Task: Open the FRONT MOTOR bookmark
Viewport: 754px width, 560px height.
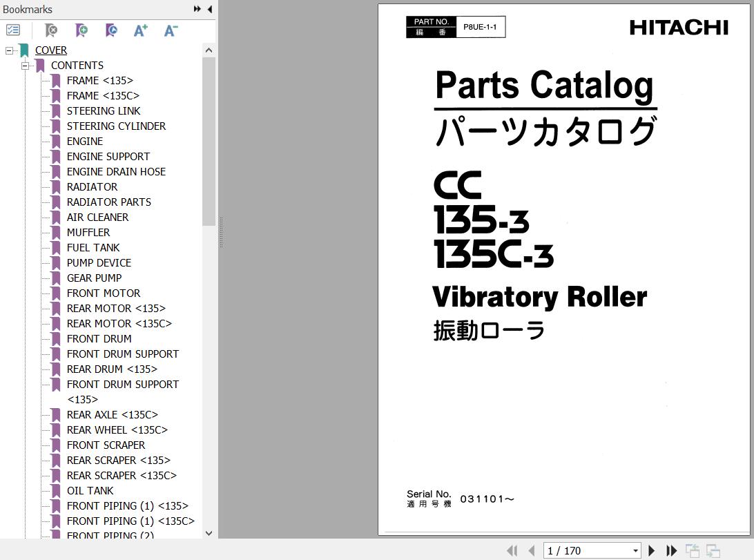Action: pyautogui.click(x=104, y=293)
